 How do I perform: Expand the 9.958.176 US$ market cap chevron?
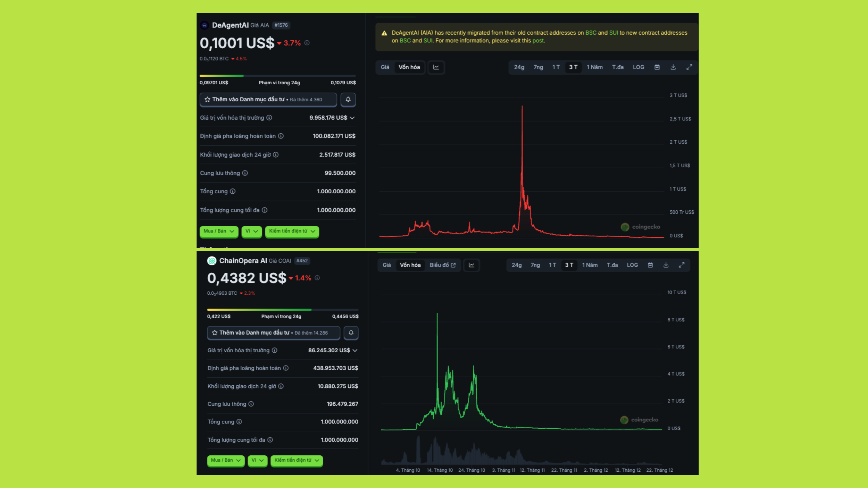(x=352, y=118)
